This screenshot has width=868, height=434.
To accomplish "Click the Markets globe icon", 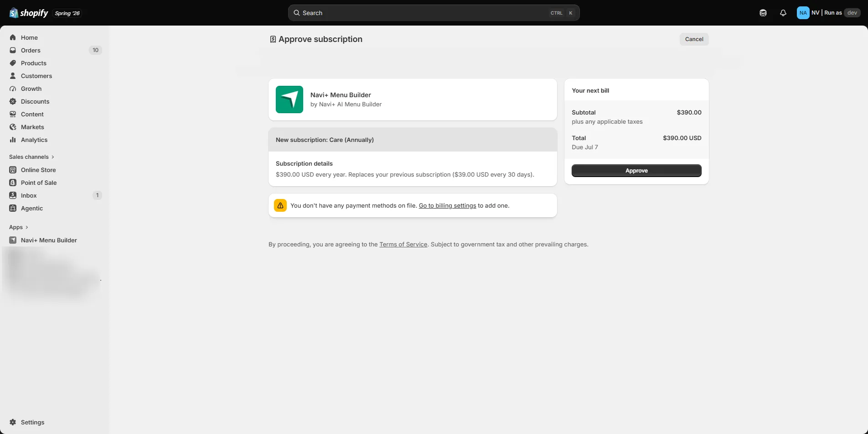I will pos(13,127).
